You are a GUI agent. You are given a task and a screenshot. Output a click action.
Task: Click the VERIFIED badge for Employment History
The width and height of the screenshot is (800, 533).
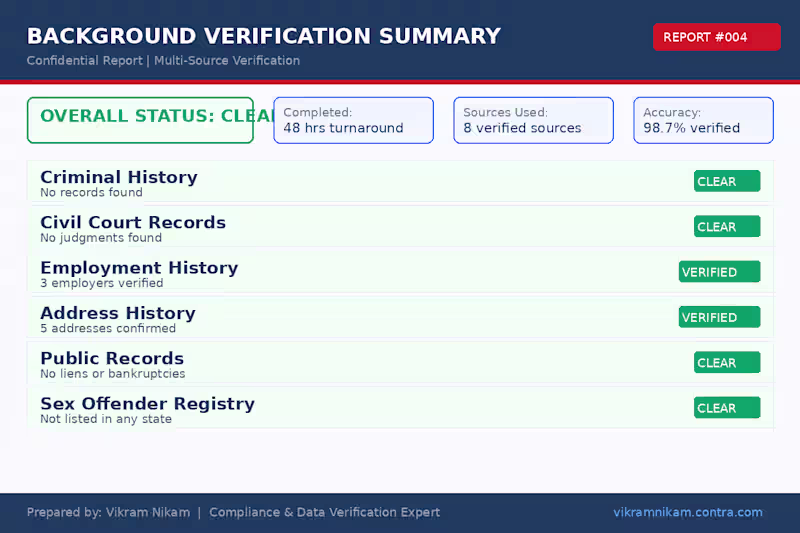(719, 272)
